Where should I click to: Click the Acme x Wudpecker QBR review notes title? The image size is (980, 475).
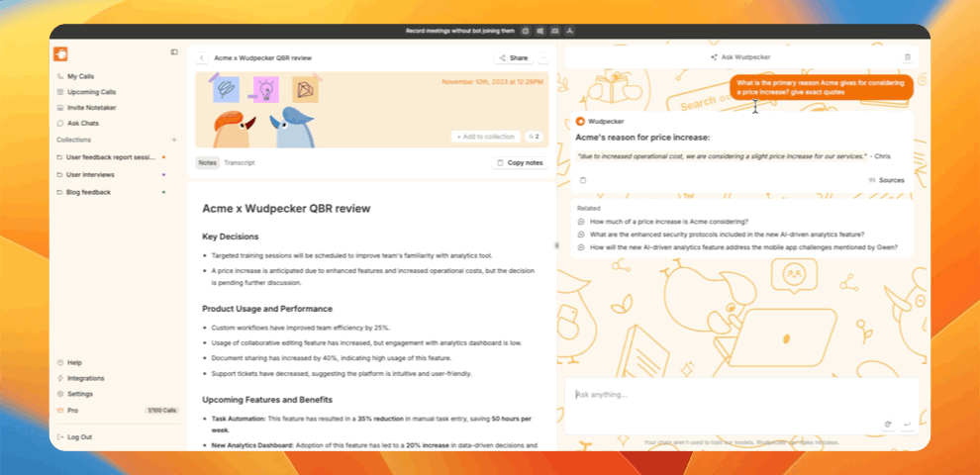pos(286,209)
